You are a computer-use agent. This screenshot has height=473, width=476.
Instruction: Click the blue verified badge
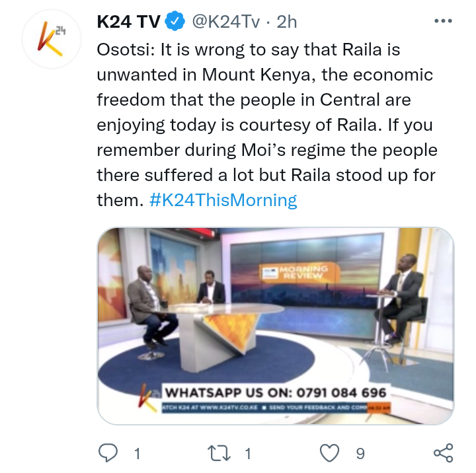[x=175, y=21]
